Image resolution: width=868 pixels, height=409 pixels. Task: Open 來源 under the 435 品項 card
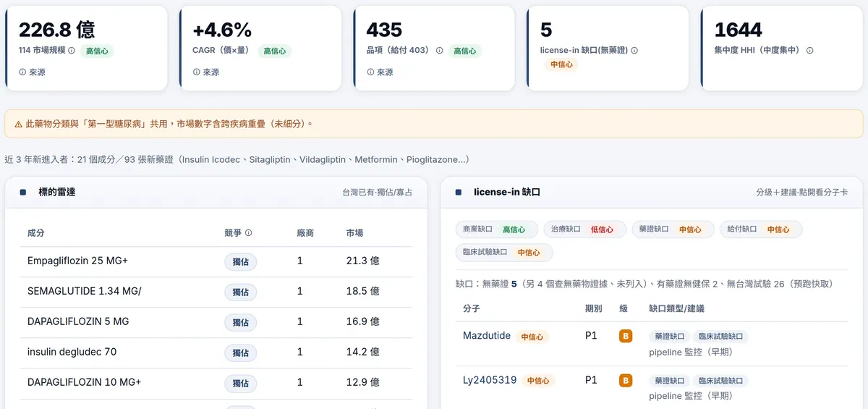point(380,72)
